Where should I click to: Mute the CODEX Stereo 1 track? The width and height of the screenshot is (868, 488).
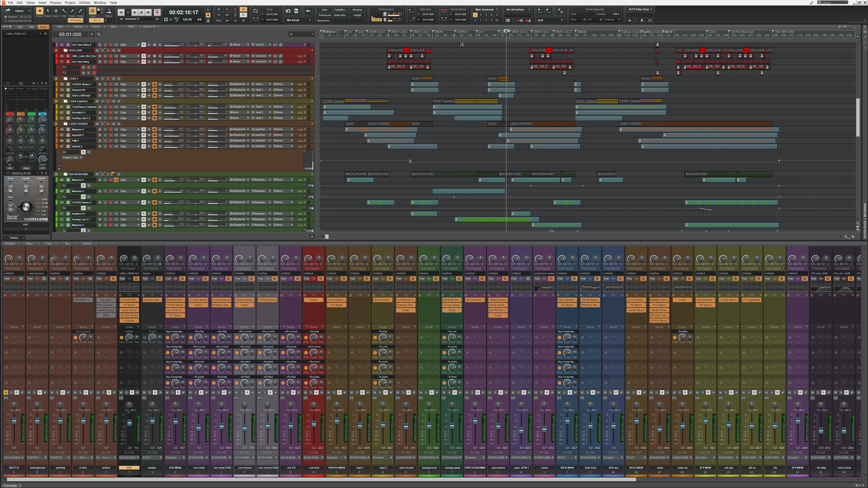click(x=100, y=84)
